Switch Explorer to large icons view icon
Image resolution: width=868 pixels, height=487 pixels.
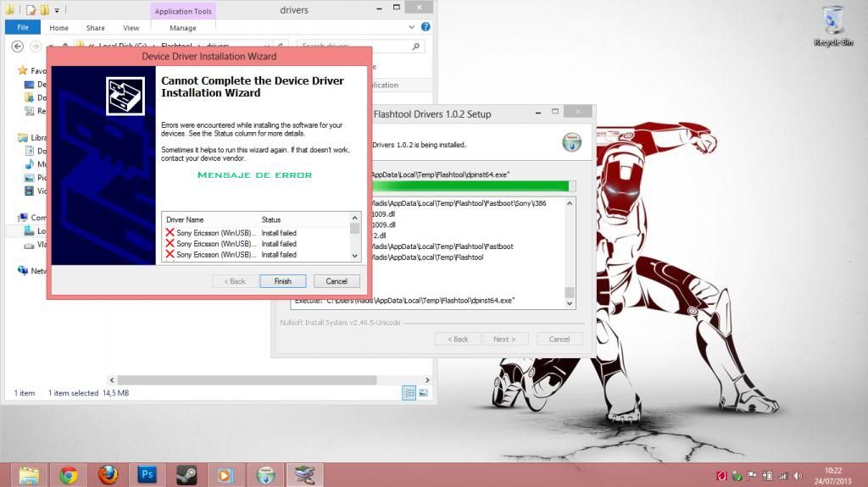(x=424, y=393)
